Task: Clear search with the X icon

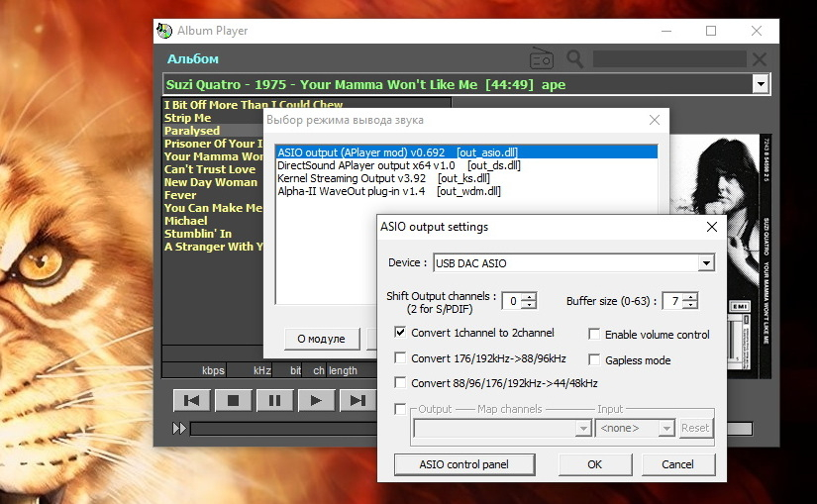Action: (760, 58)
